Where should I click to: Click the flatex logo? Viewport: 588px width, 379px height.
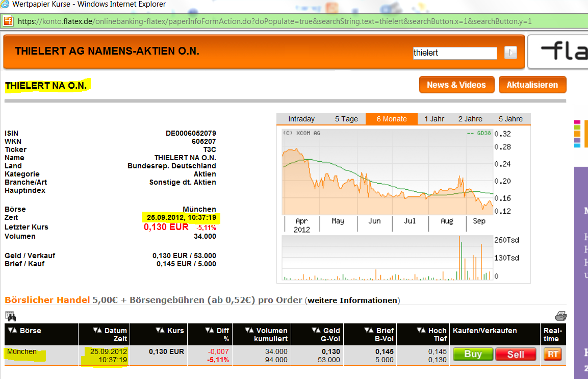pos(565,52)
